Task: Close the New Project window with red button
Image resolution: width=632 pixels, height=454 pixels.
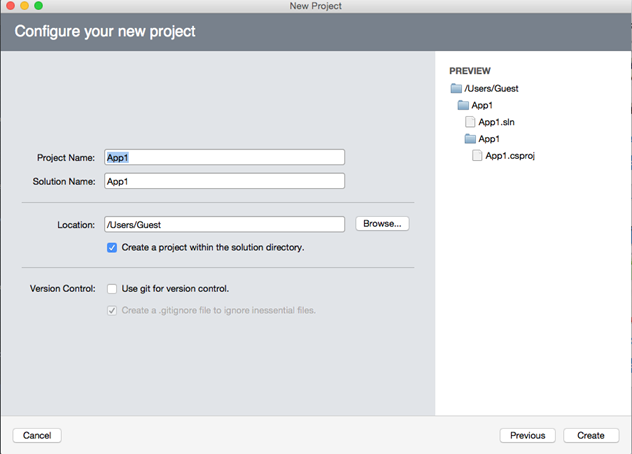Action: 10,7
